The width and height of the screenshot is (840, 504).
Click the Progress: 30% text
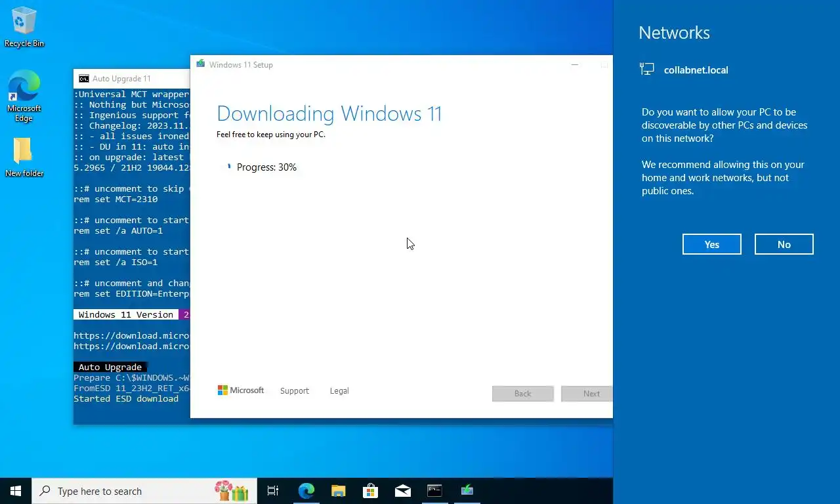[x=266, y=167]
